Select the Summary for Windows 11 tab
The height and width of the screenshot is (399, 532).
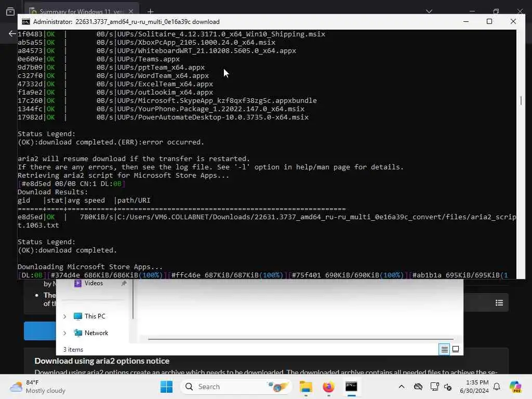[82, 10]
